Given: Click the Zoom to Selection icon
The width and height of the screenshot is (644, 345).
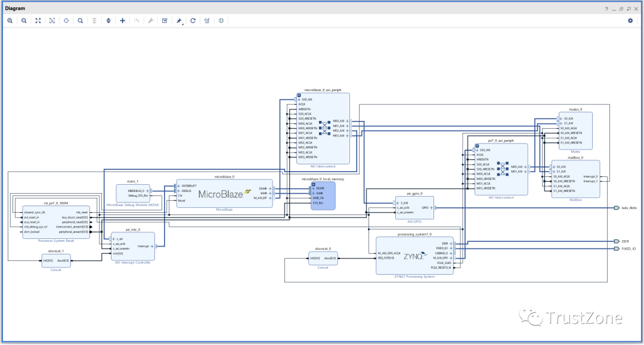Looking at the screenshot, I should click(52, 20).
